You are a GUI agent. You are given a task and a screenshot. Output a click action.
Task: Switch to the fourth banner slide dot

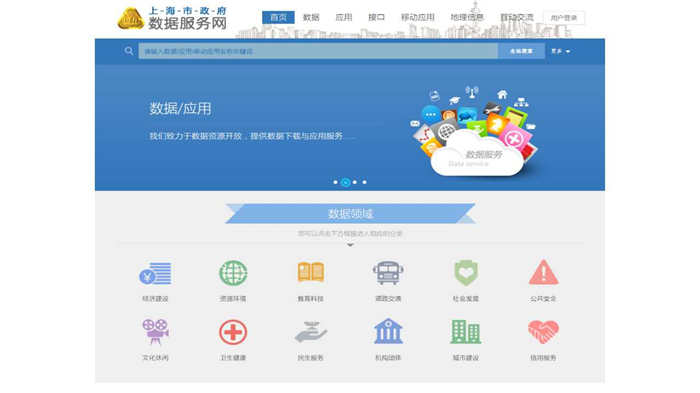pos(365,182)
